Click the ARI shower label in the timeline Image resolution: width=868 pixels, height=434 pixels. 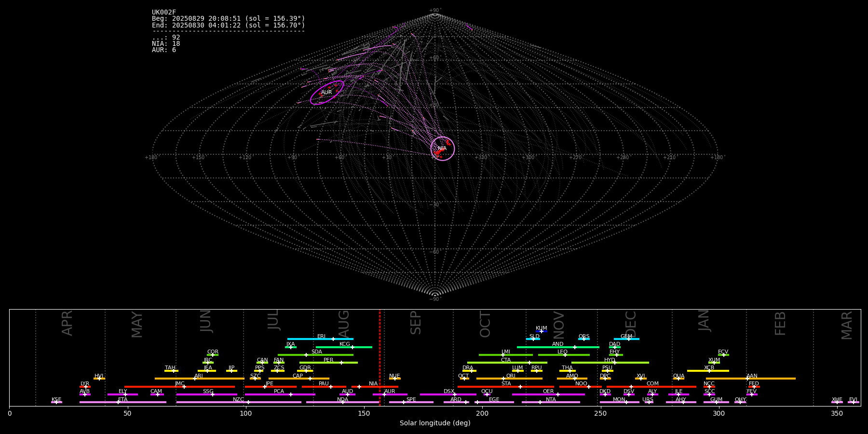coord(199,376)
